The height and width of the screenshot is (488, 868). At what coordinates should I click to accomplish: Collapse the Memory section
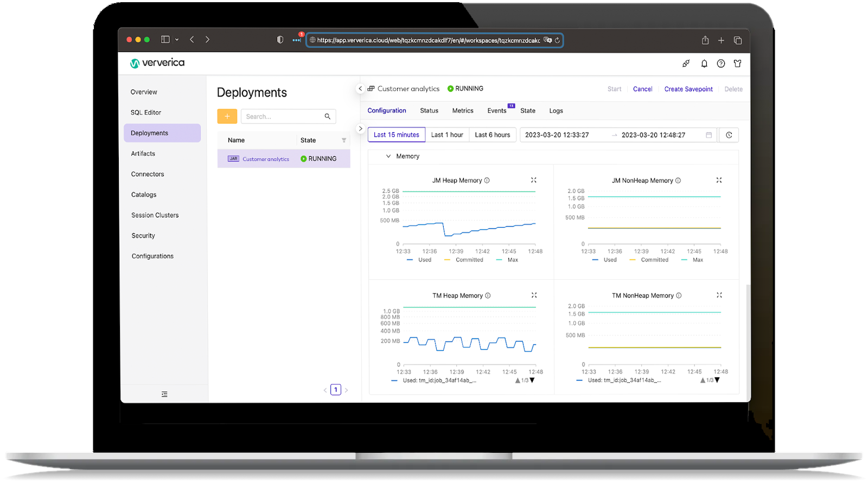[x=388, y=156]
